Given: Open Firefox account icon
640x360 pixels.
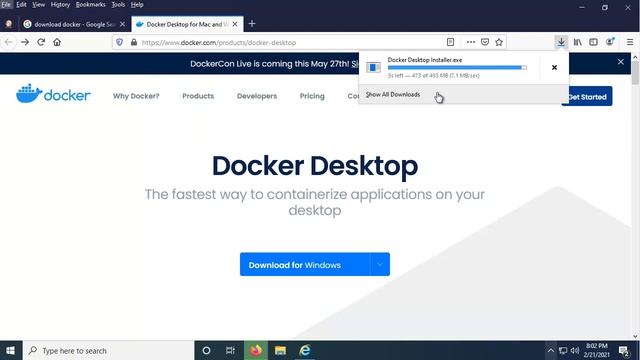Looking at the screenshot, I should pyautogui.click(x=610, y=42).
